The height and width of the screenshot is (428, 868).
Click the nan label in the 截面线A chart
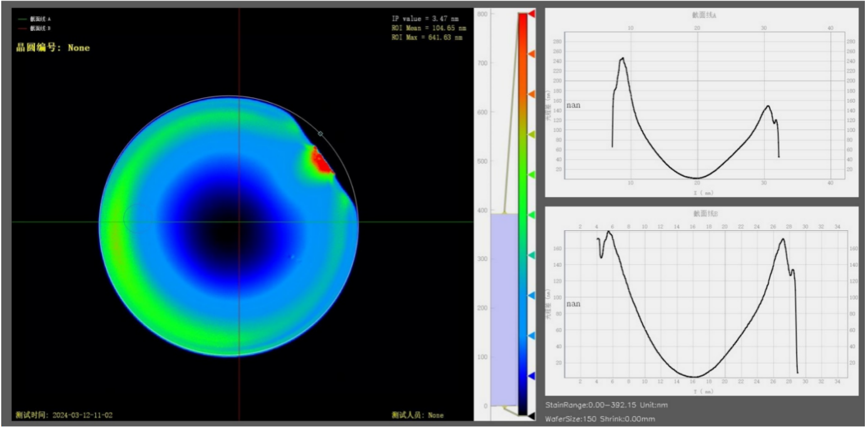coord(573,105)
